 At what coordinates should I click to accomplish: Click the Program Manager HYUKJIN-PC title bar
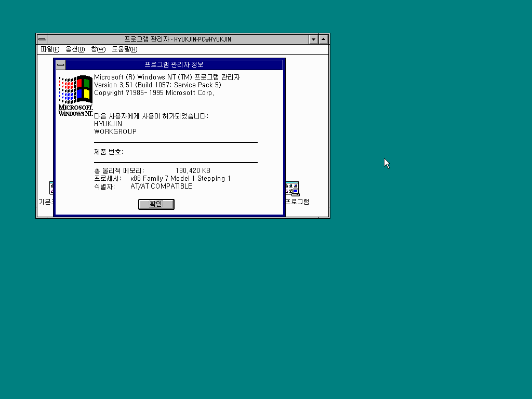[x=178, y=39]
